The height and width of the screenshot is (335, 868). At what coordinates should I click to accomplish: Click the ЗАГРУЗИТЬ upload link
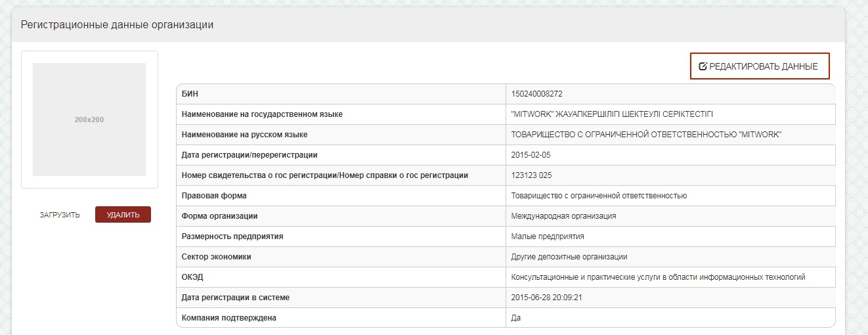[60, 215]
